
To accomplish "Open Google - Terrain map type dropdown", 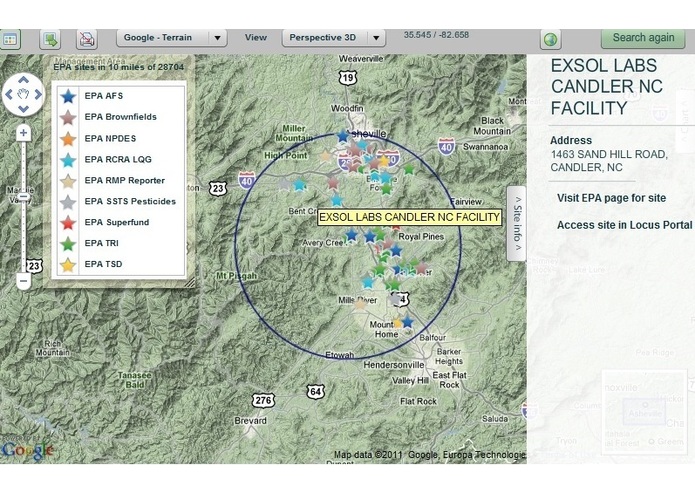I will pos(172,38).
